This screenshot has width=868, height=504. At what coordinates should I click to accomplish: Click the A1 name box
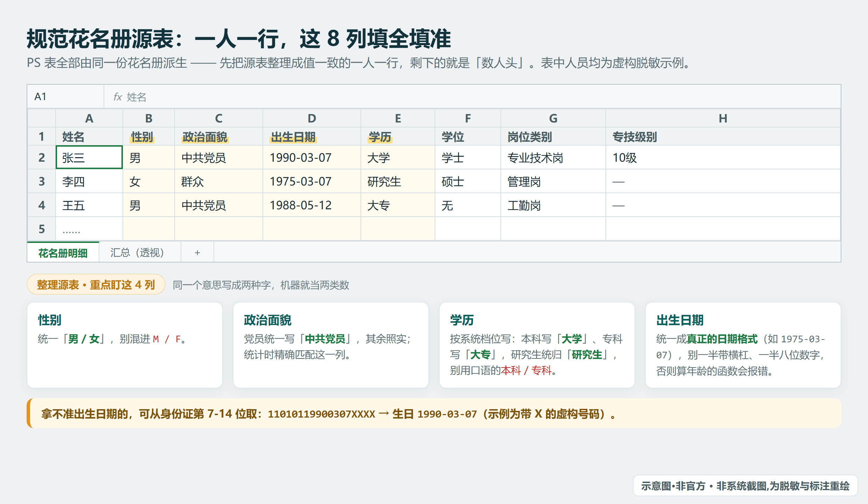[65, 97]
